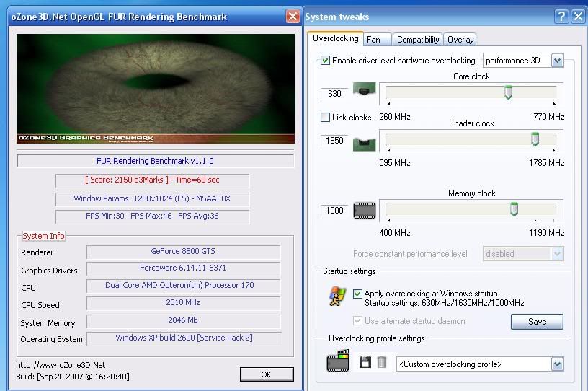
Task: Click the overclocking profile clapperboard icon
Action: (x=337, y=363)
